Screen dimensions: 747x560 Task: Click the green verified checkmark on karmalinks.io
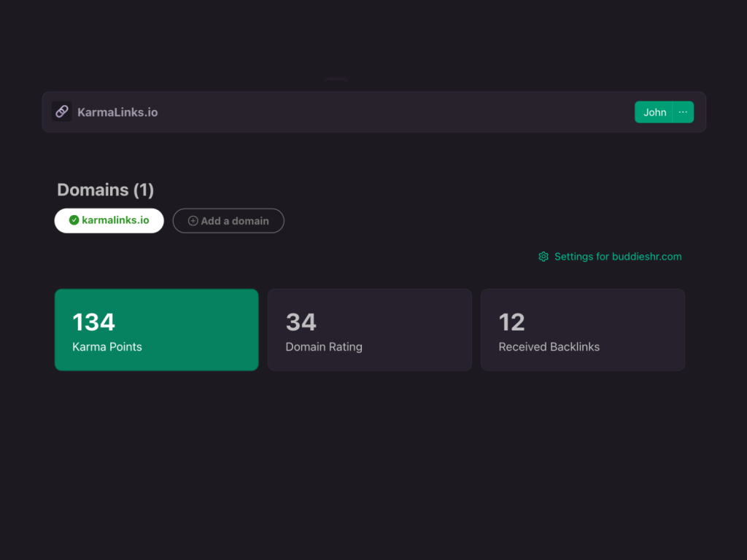point(74,220)
